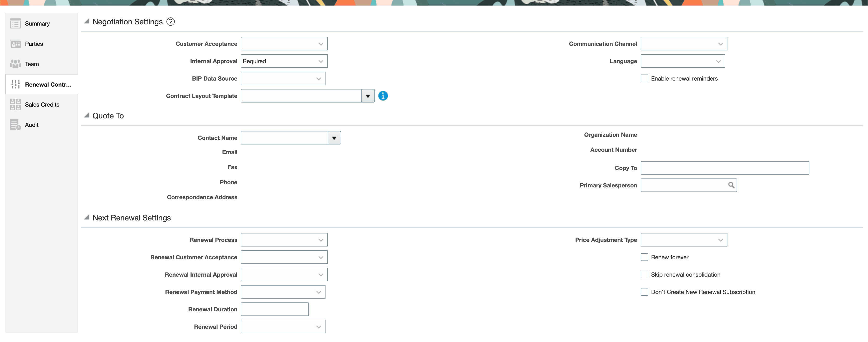
Task: Enable Skip renewal consolidation
Action: coord(644,274)
